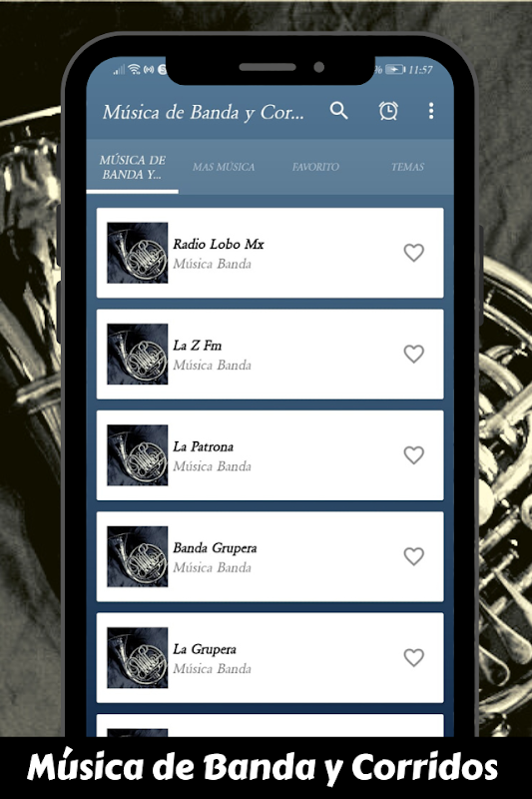Tap the La Z Fm horn thumbnail

coord(138,354)
